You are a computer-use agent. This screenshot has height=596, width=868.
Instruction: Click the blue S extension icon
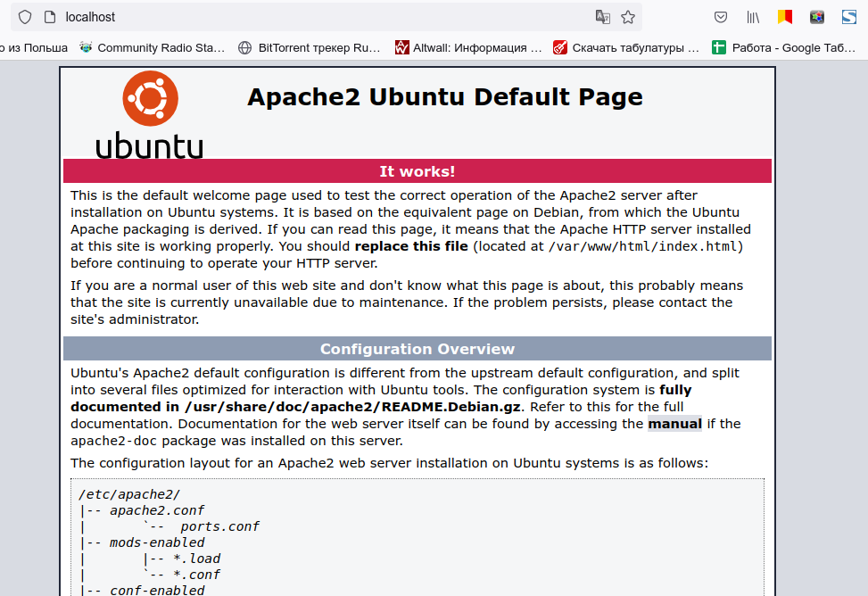pyautogui.click(x=849, y=17)
